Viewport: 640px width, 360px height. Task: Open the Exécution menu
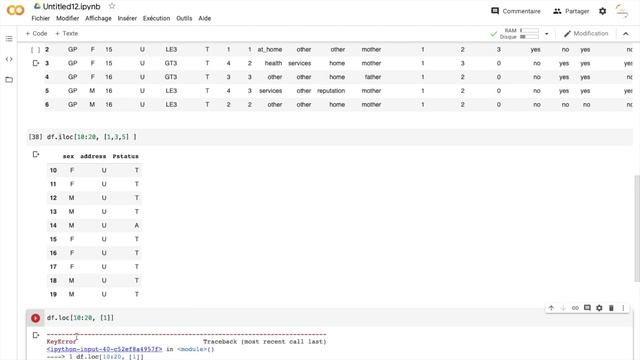(156, 18)
